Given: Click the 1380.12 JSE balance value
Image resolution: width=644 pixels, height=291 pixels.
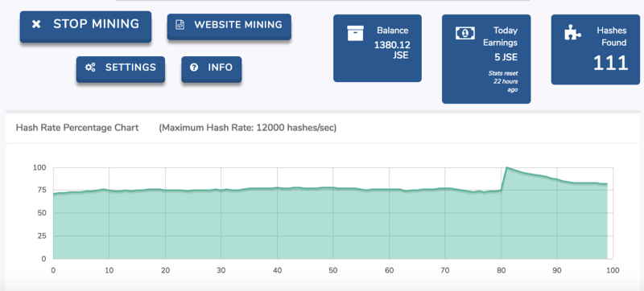Looking at the screenshot, I should coord(392,50).
